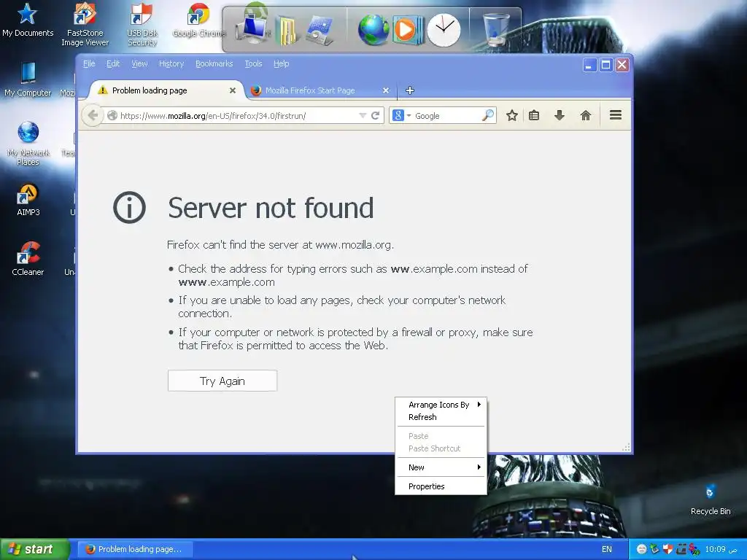Click the 10:09 taskbar clock

pos(721,549)
